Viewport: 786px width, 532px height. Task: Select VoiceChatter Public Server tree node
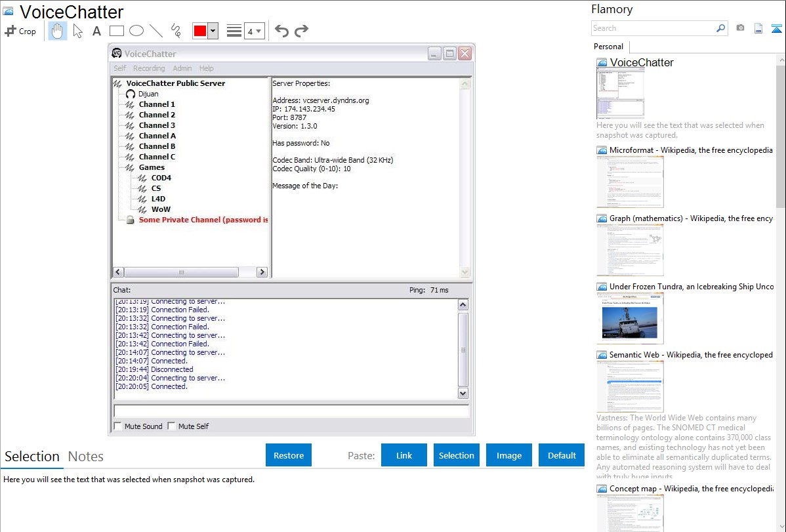pos(175,83)
